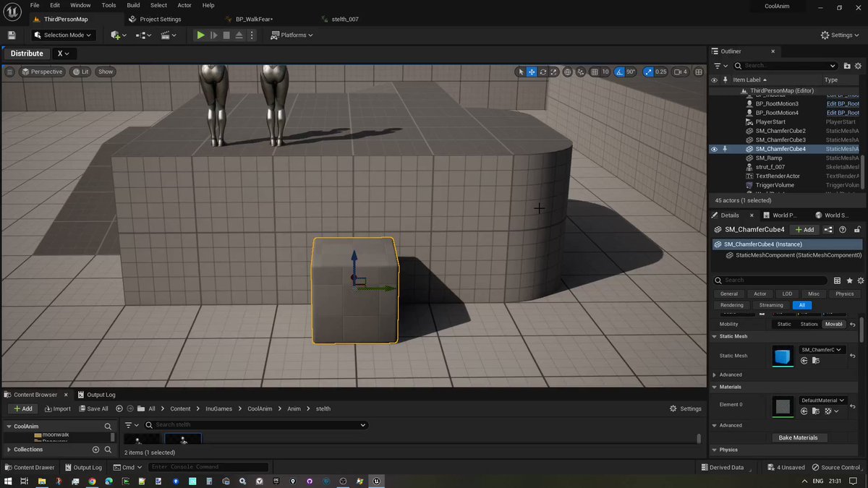Toggle SM_ChamferCube4 visibility eye in Outliner

714,149
